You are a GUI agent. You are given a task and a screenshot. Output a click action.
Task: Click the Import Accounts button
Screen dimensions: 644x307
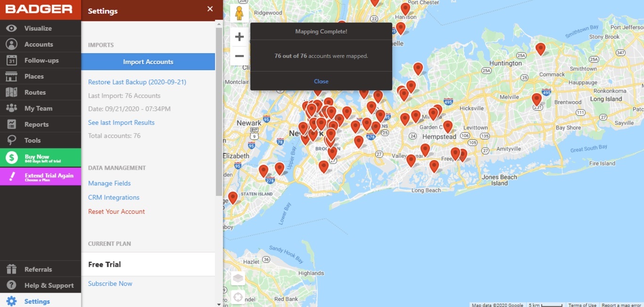tap(148, 62)
